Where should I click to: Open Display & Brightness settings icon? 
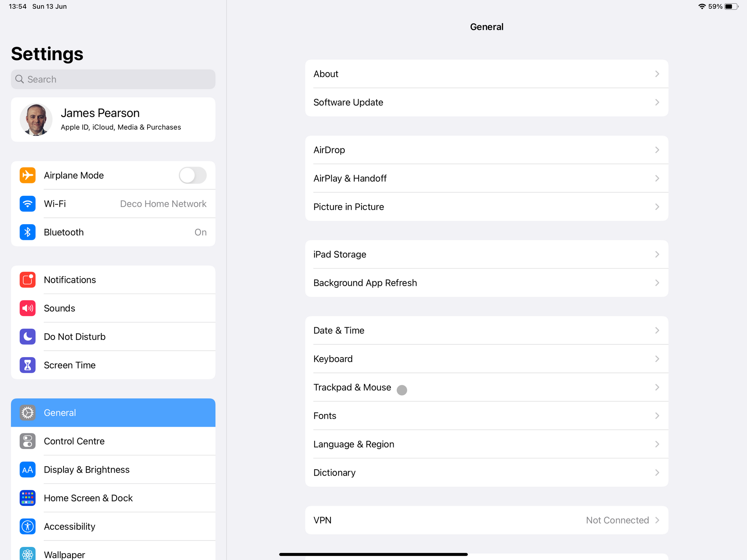(x=27, y=470)
